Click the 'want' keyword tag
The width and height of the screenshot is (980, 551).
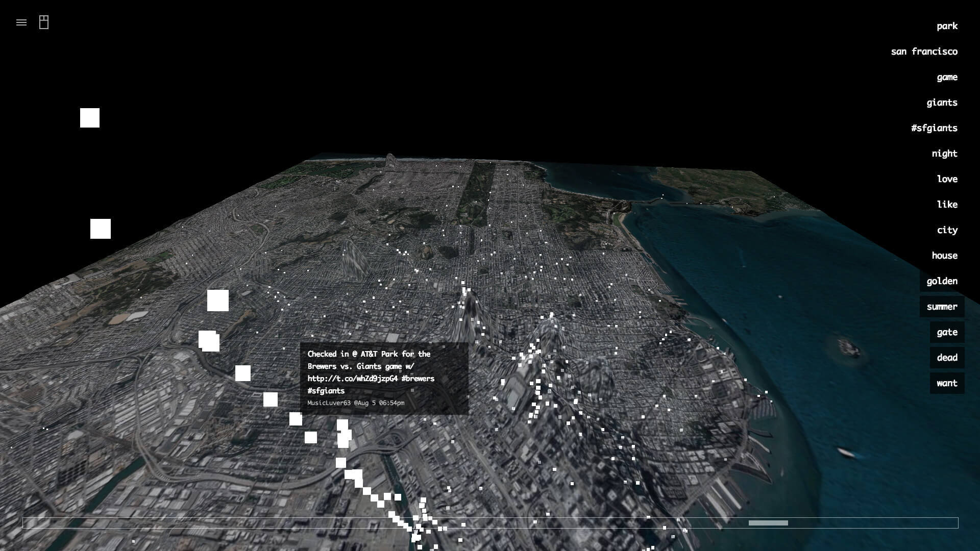(947, 383)
